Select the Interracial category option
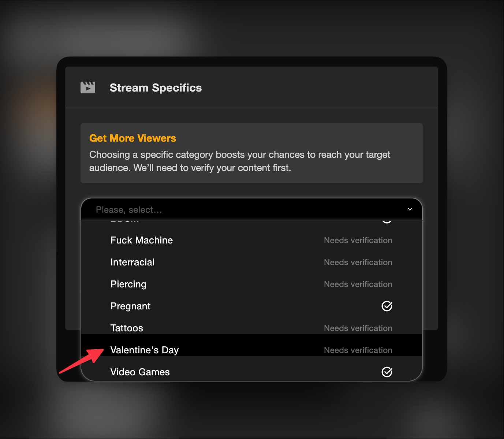The image size is (504, 439). click(251, 262)
